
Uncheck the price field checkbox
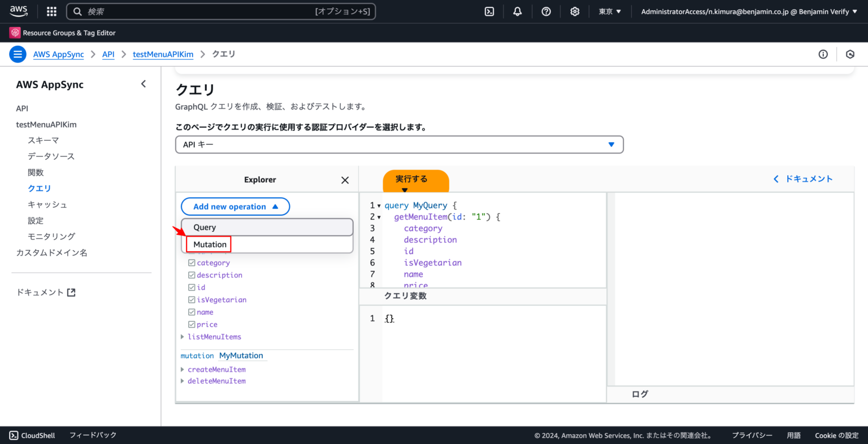(192, 324)
